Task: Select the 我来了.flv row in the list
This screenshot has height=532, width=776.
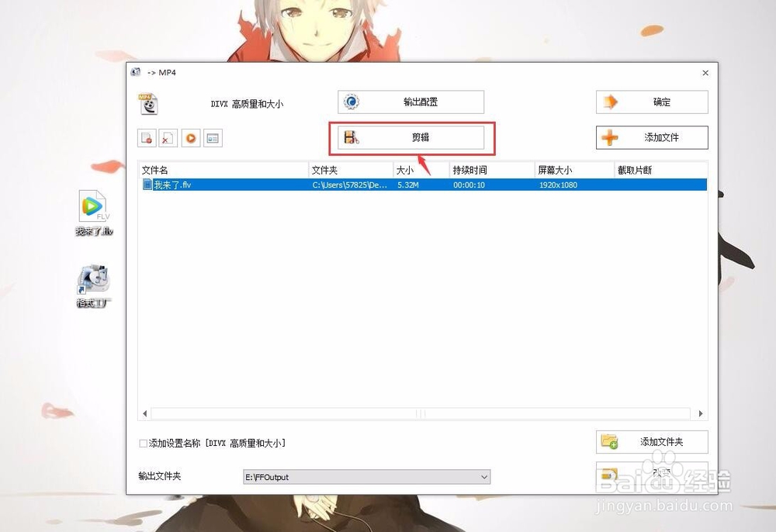Action: click(x=423, y=185)
